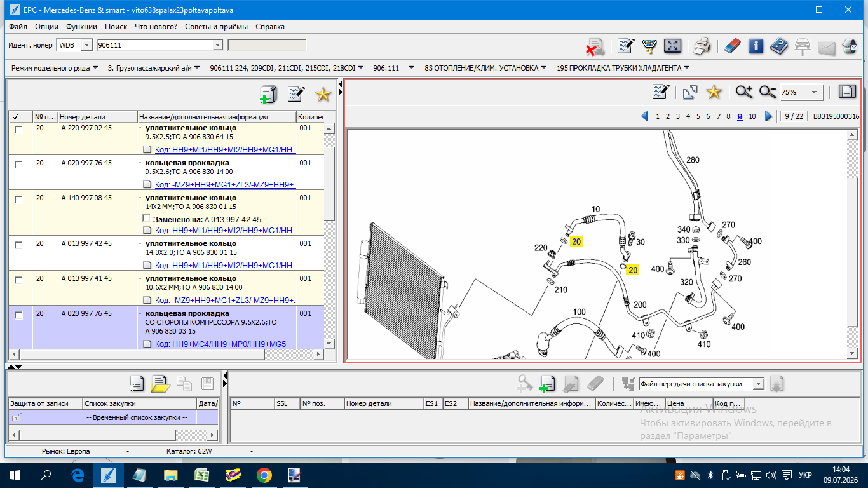Image resolution: width=868 pixels, height=488 pixels.
Task: Open 'Файл передачи списка закупки' dropdown
Action: tap(757, 384)
